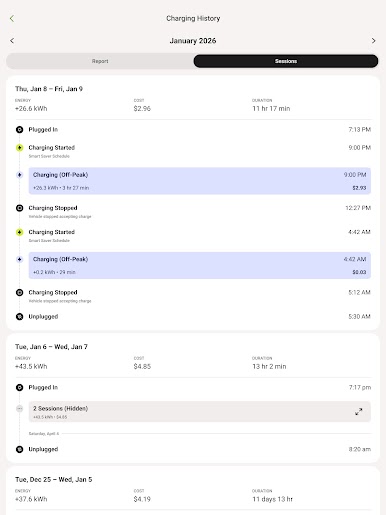Click the green Charging Started icon at 9:00 PM
The height and width of the screenshot is (515, 386).
pos(20,148)
